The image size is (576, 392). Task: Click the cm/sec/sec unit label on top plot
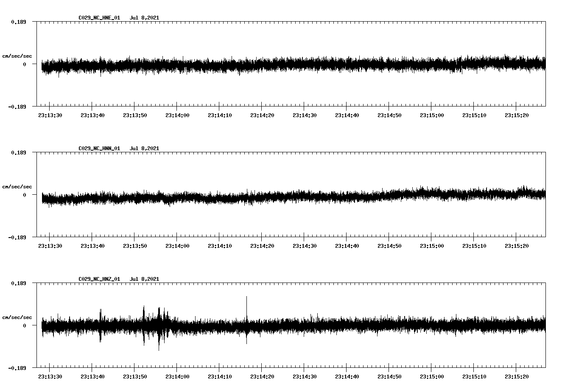[17, 56]
